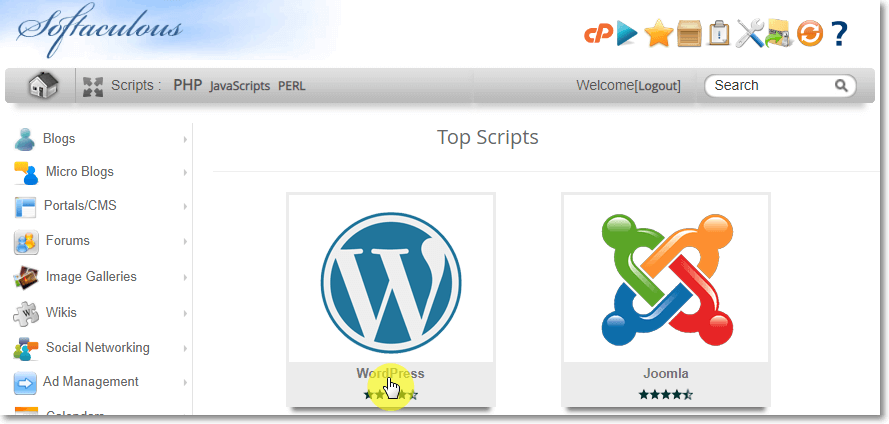Open the Micro Blogs label
Screen dimensions: 889x424
click(x=79, y=172)
